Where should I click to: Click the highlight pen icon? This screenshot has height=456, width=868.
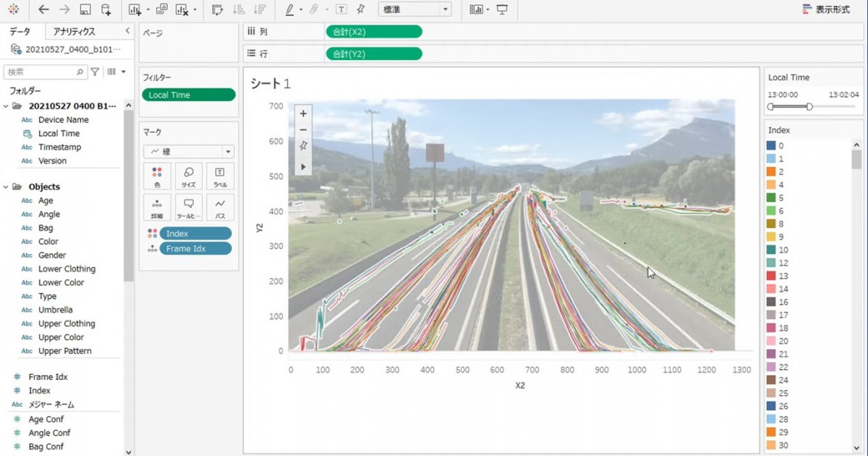tap(289, 9)
